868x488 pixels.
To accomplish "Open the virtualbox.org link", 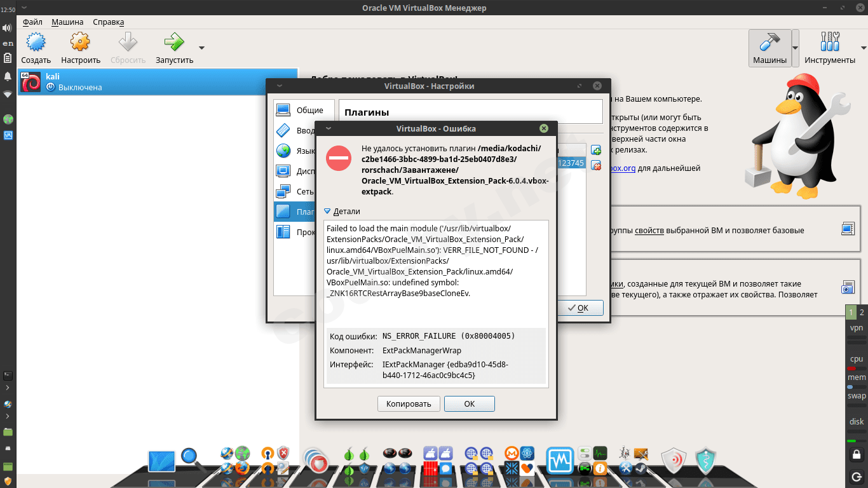I will (x=622, y=168).
